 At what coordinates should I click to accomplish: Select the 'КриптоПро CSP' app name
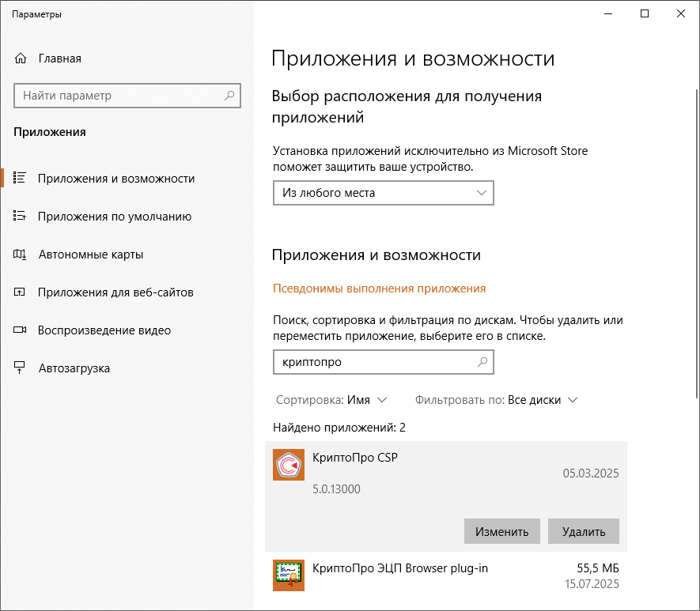pyautogui.click(x=355, y=458)
